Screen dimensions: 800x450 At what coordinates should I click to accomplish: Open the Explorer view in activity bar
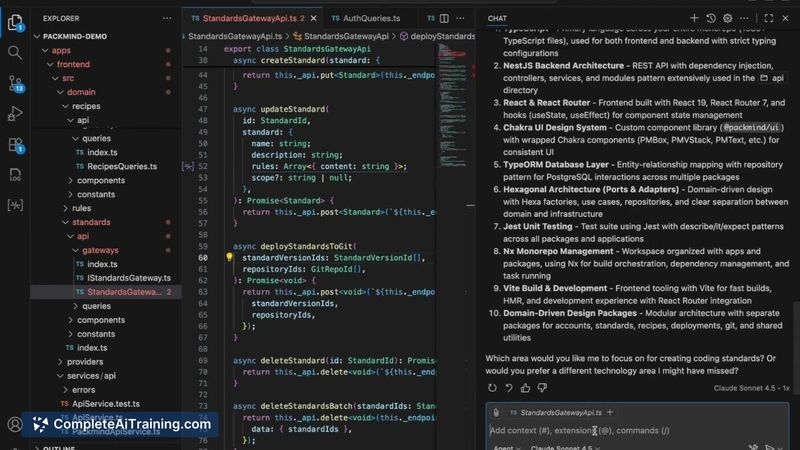(x=15, y=23)
